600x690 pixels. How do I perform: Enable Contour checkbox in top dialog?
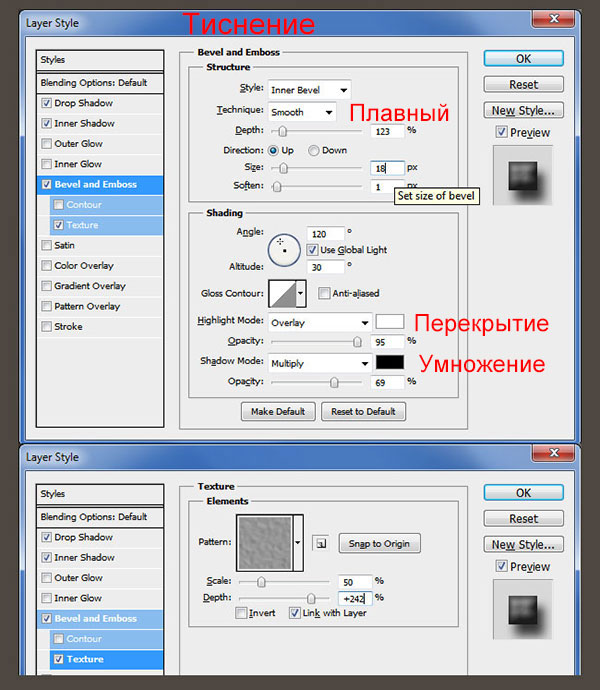(x=59, y=205)
